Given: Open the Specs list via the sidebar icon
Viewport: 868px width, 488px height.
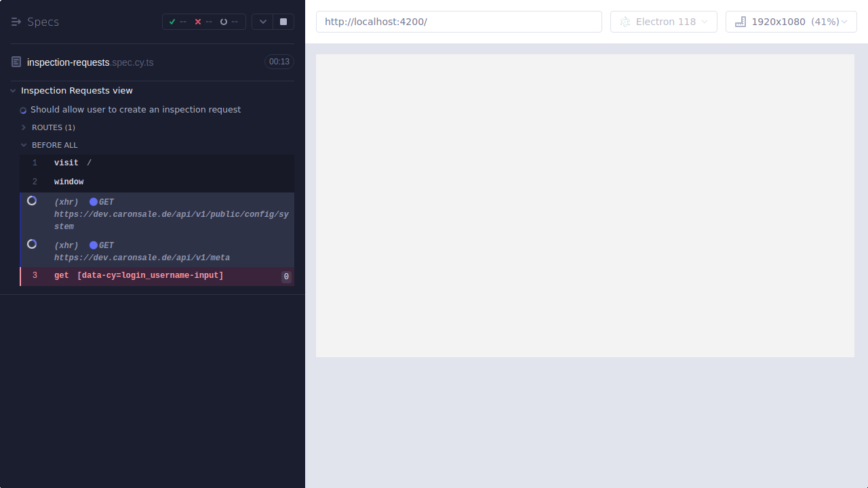Looking at the screenshot, I should click(16, 21).
